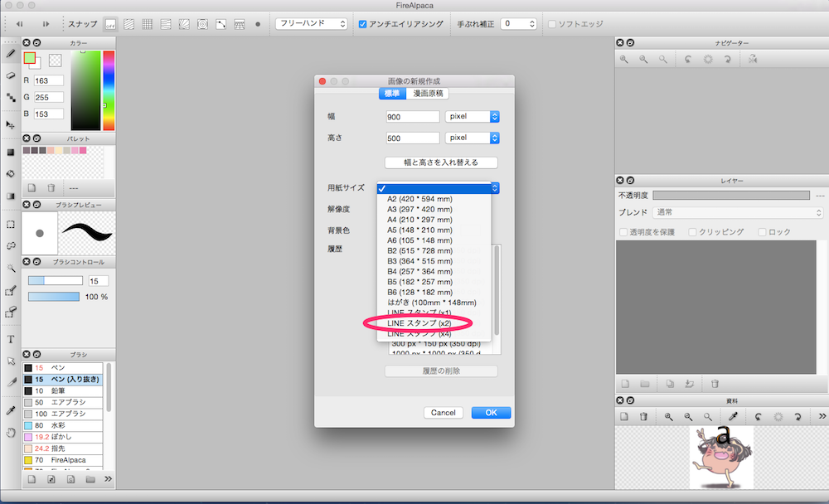Open the フリーハンド drawing mode dropdown
The image size is (829, 504).
click(x=312, y=24)
